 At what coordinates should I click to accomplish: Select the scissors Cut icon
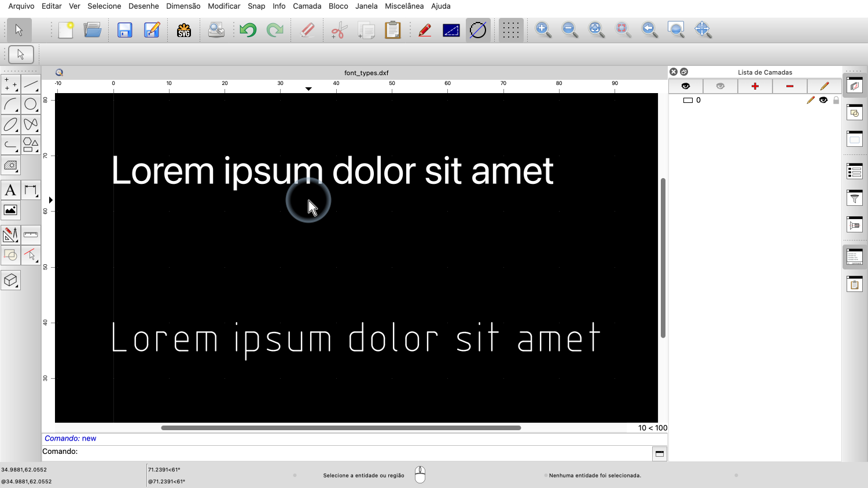[339, 30]
